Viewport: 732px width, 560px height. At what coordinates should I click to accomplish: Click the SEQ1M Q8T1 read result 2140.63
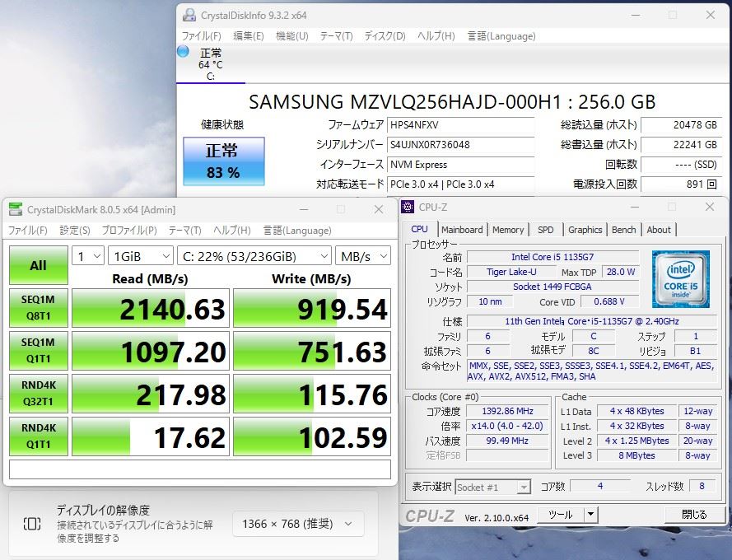(151, 308)
